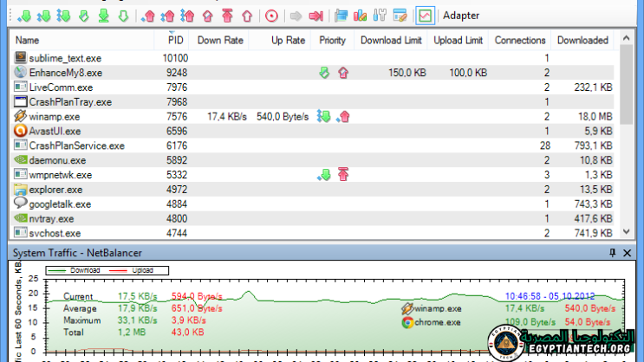Click the block download icon (green arrow on bar)
This screenshot has width=644, height=362.
pyautogui.click(x=104, y=16)
